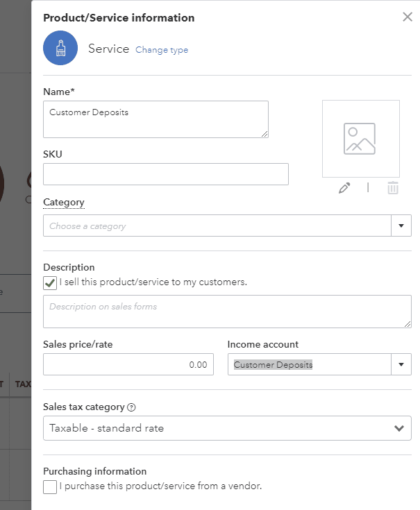Click the empty SKU input field
Viewport: 420px width, 510px height.
[166, 174]
